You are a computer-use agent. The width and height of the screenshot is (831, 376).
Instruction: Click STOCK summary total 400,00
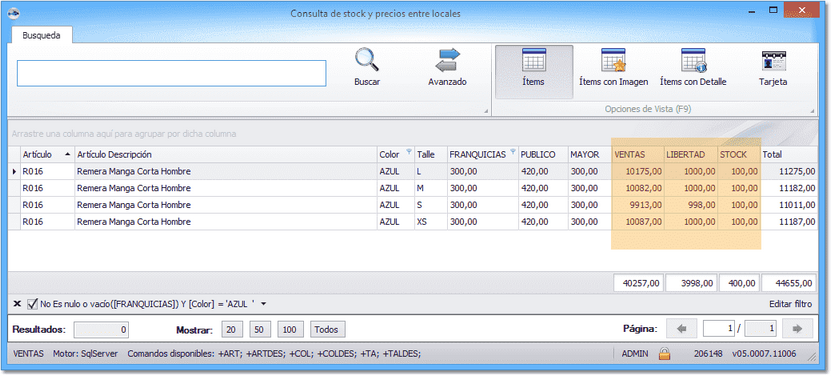[739, 283]
